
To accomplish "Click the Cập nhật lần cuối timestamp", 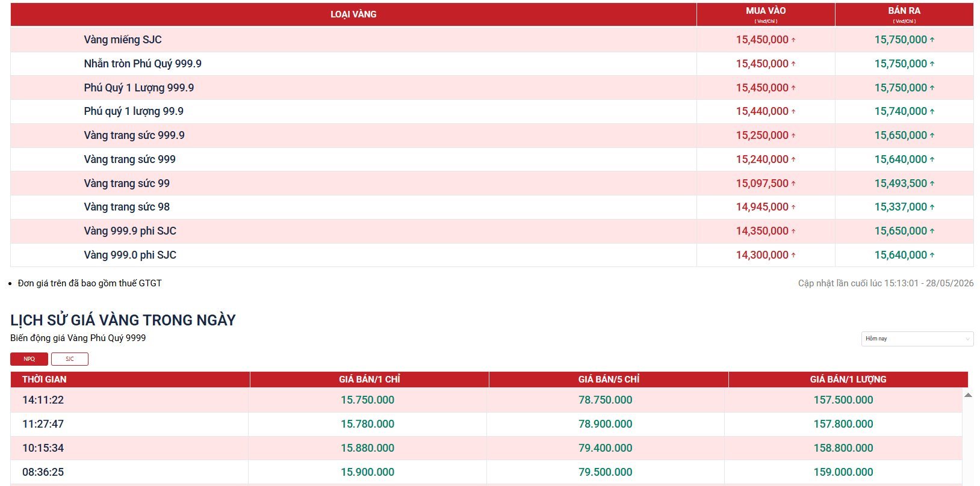I will [885, 283].
